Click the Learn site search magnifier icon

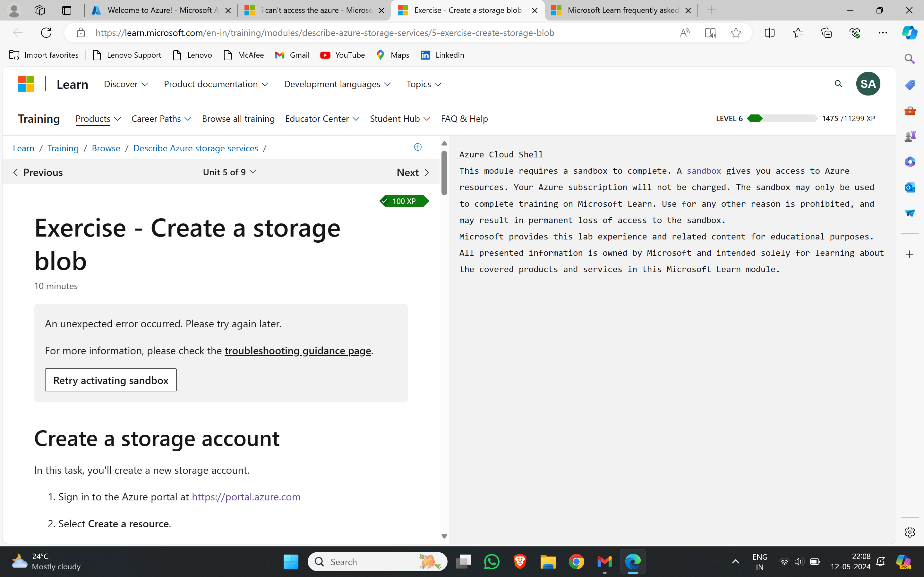(838, 84)
